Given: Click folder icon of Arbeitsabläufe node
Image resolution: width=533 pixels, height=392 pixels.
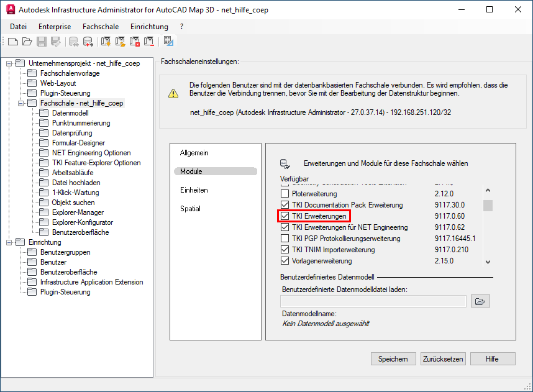Looking at the screenshot, I should (44, 172).
